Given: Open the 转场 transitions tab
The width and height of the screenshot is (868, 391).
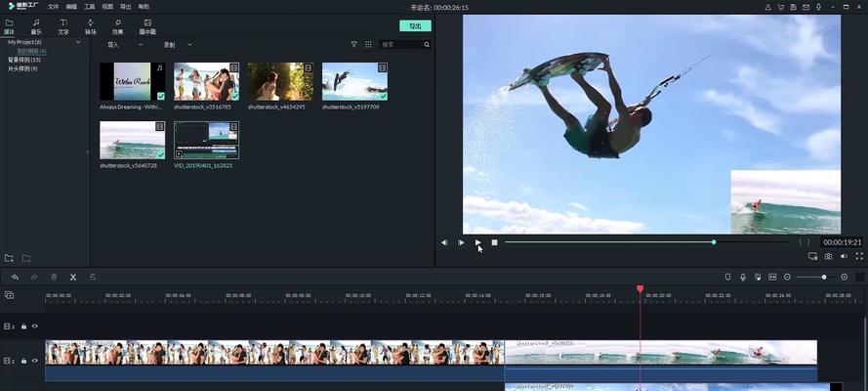Looking at the screenshot, I should tap(90, 27).
